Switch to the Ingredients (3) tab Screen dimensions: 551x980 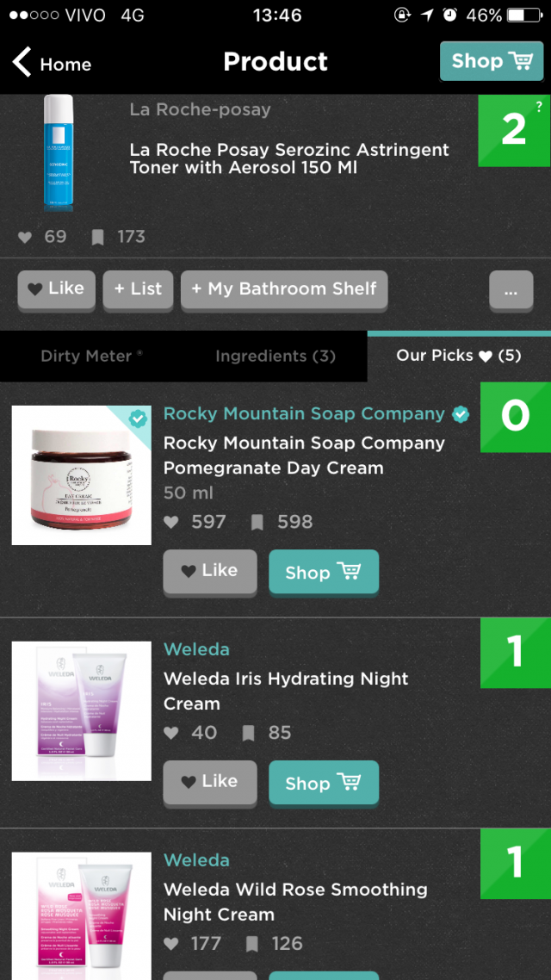click(x=275, y=356)
